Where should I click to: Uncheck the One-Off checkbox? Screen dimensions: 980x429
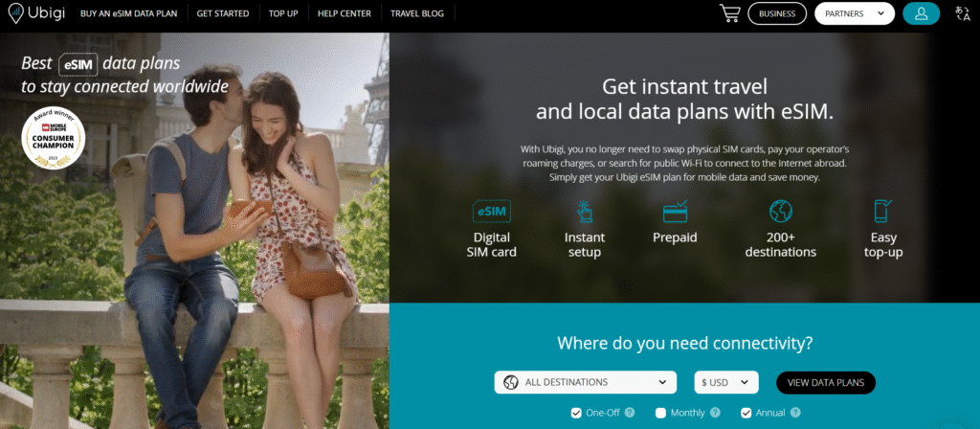(576, 413)
